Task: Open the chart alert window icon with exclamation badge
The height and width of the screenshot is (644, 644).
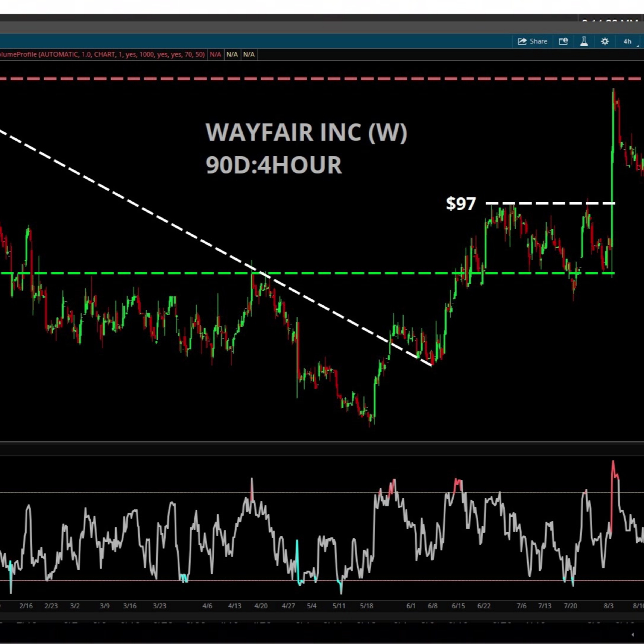Action: coord(563,41)
